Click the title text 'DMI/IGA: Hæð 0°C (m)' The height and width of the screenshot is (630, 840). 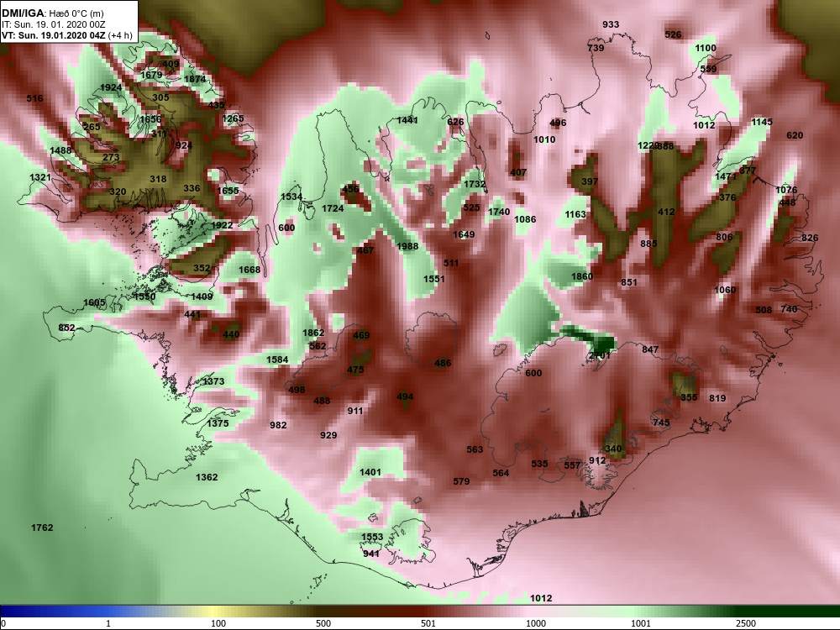pyautogui.click(x=52, y=13)
